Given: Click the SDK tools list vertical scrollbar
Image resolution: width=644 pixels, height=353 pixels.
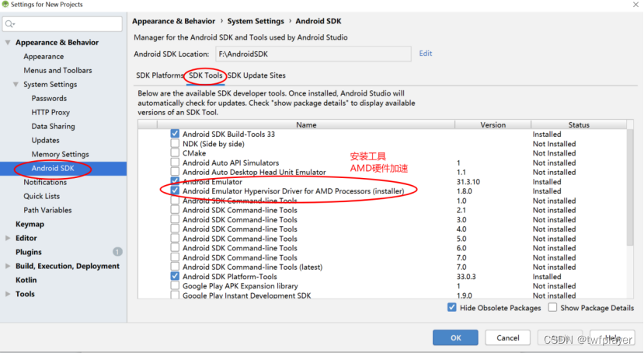Looking at the screenshot, I should point(630,187).
